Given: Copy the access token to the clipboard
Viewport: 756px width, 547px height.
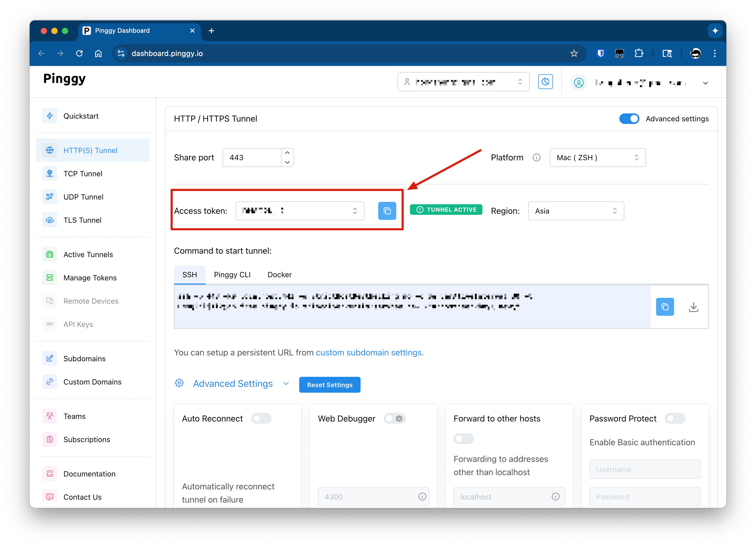Looking at the screenshot, I should pyautogui.click(x=387, y=211).
